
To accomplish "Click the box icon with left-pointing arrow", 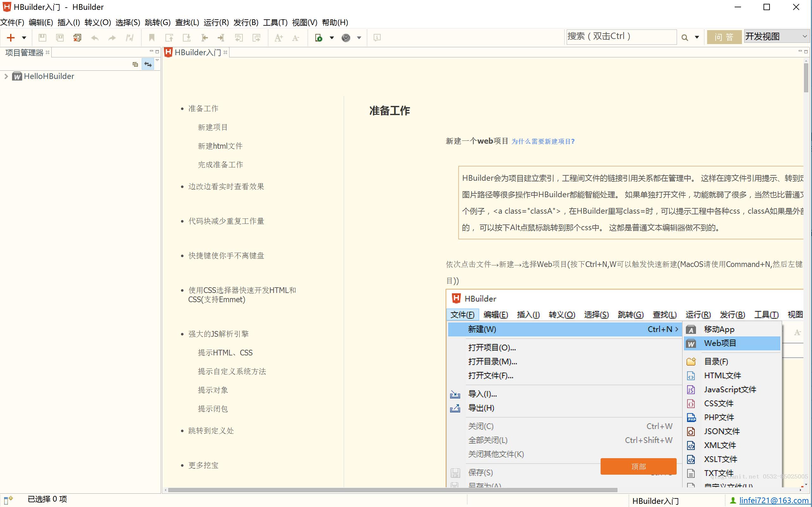I will pyautogui.click(x=239, y=37).
